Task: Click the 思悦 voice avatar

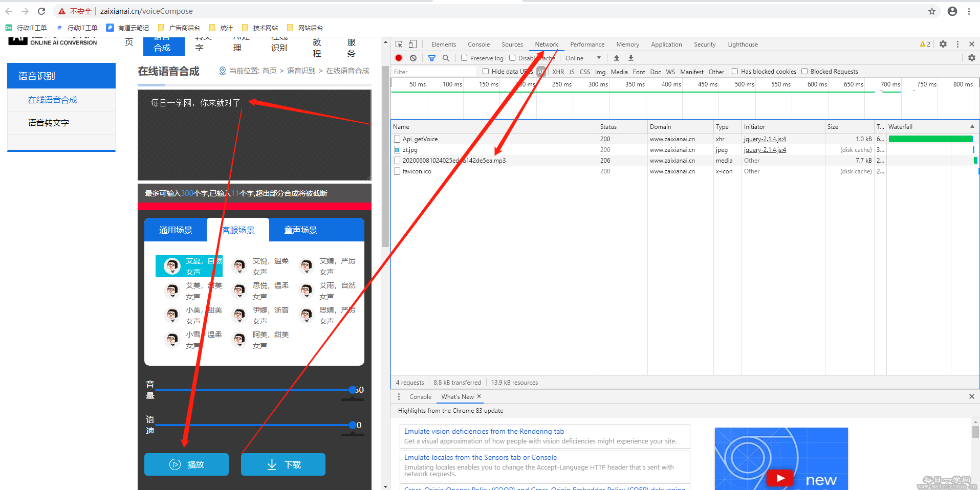Action: pos(239,291)
